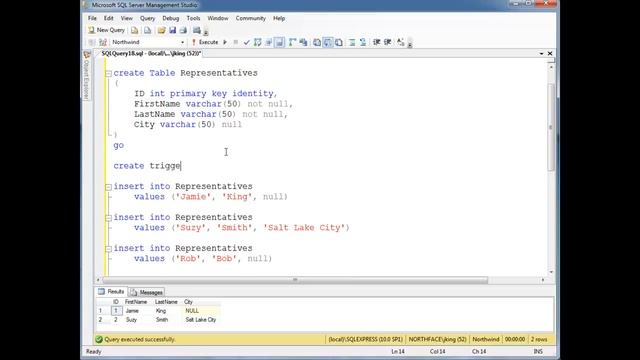
Task: Click the Open File folder icon
Action: coord(161,30)
